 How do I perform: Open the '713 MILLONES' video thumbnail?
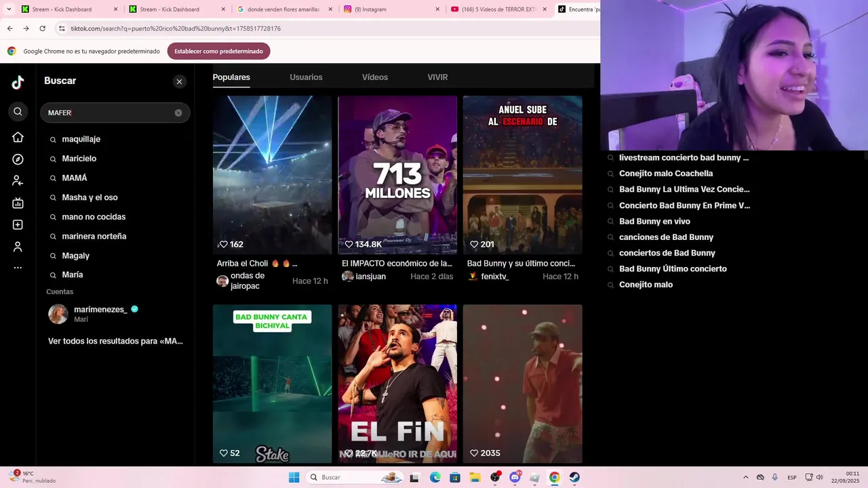click(x=397, y=175)
